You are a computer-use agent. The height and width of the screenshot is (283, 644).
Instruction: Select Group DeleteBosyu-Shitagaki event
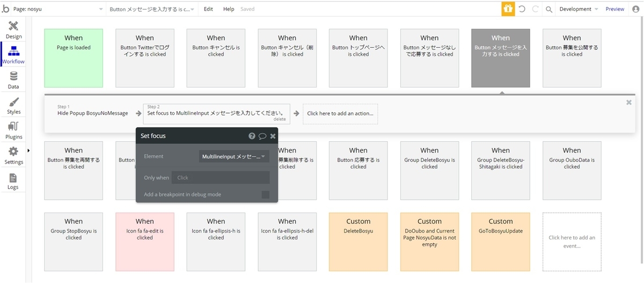click(501, 171)
